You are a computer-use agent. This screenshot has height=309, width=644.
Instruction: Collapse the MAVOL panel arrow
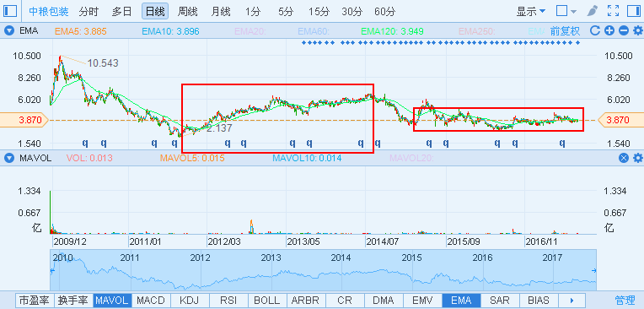coord(10,158)
